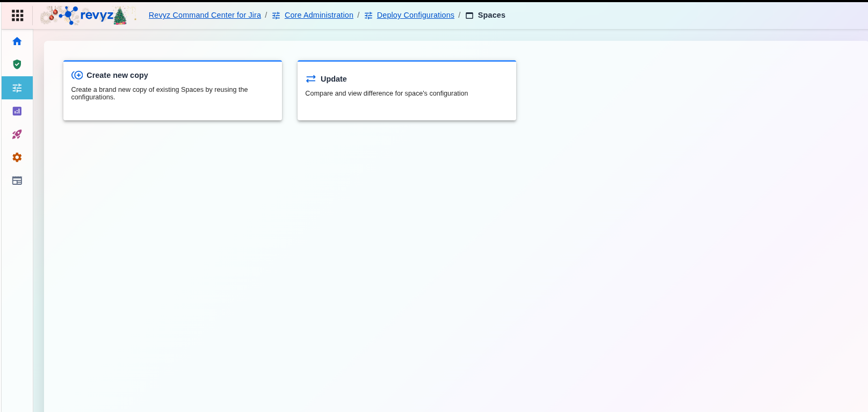This screenshot has height=412, width=868.
Task: Click the Create new copy description text
Action: pyautogui.click(x=160, y=93)
